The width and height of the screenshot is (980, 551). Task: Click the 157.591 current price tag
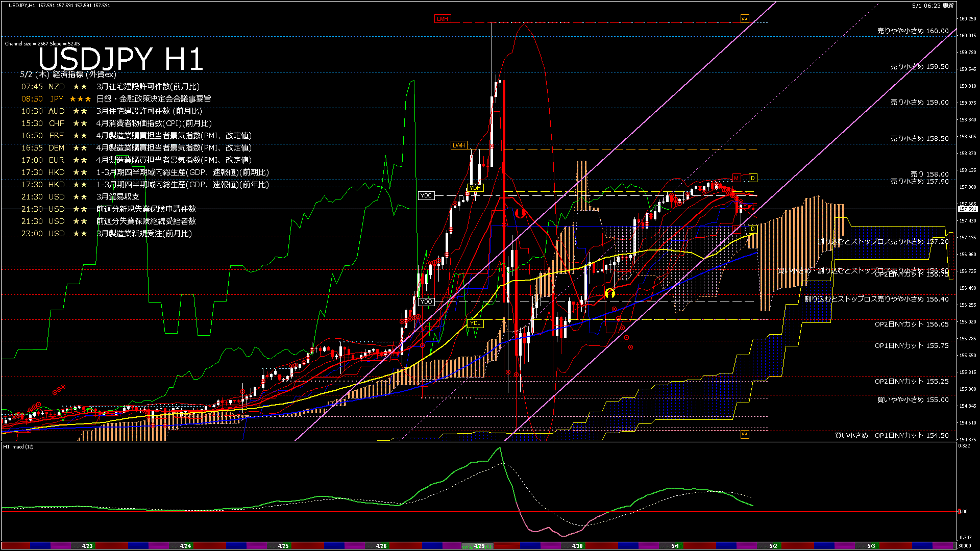click(x=967, y=209)
